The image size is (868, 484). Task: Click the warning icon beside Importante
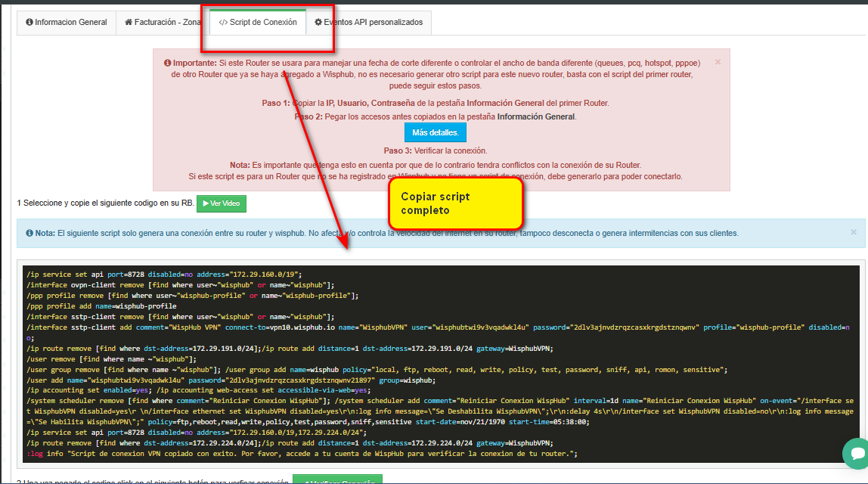click(167, 63)
